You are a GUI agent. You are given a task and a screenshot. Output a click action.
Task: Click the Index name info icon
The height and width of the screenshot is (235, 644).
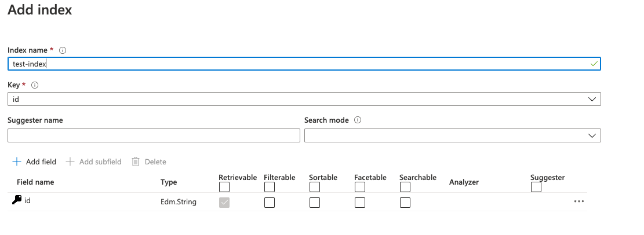tap(63, 50)
